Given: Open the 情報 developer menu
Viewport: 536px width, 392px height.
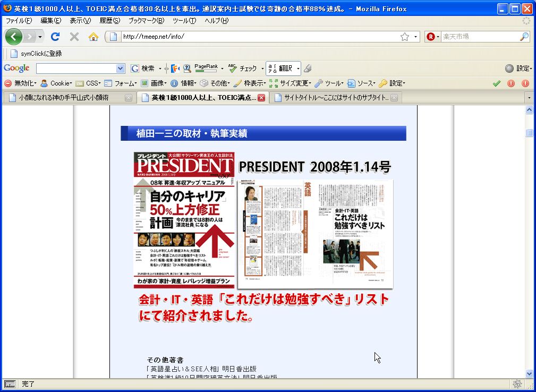Looking at the screenshot, I should [x=183, y=83].
